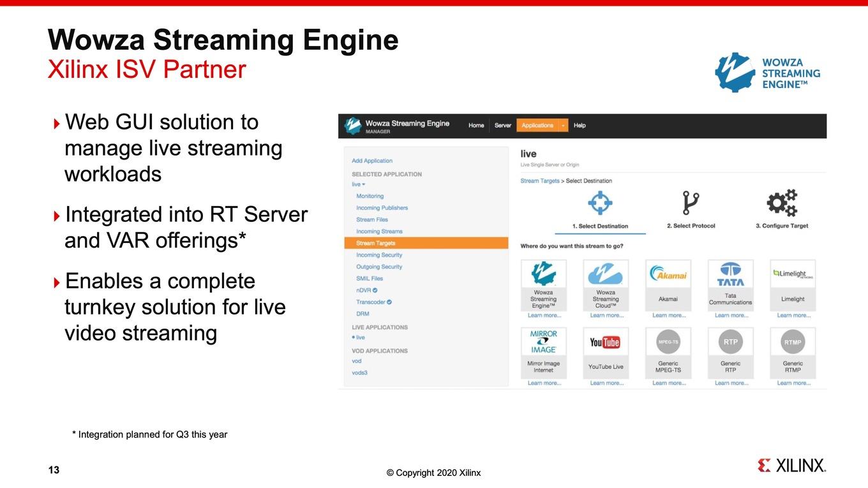Open Incoming Publishers in the sidebar
This screenshot has width=868, height=488.
382,208
